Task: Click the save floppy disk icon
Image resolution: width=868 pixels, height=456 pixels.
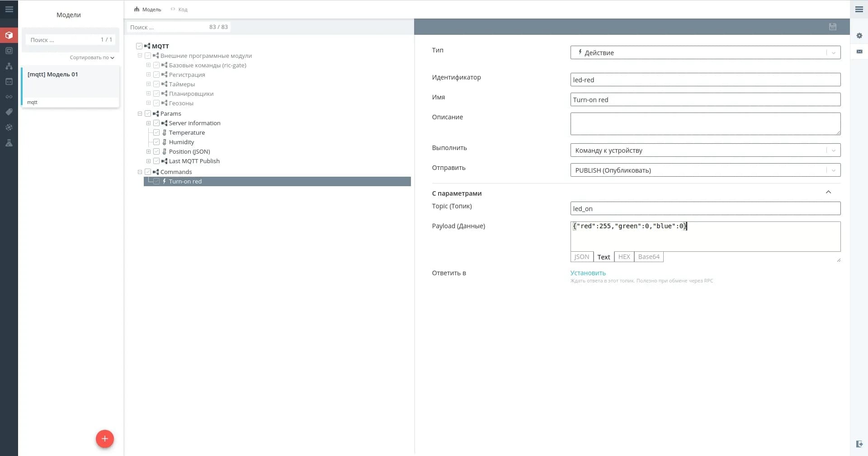Action: tap(832, 27)
